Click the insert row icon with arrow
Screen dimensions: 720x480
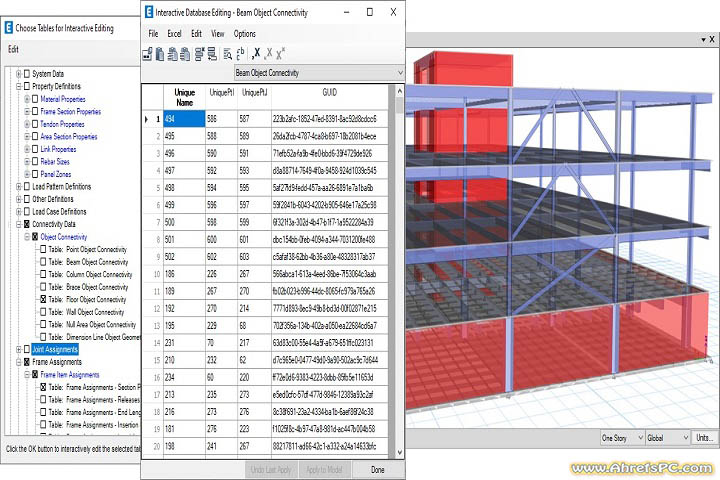[212, 54]
